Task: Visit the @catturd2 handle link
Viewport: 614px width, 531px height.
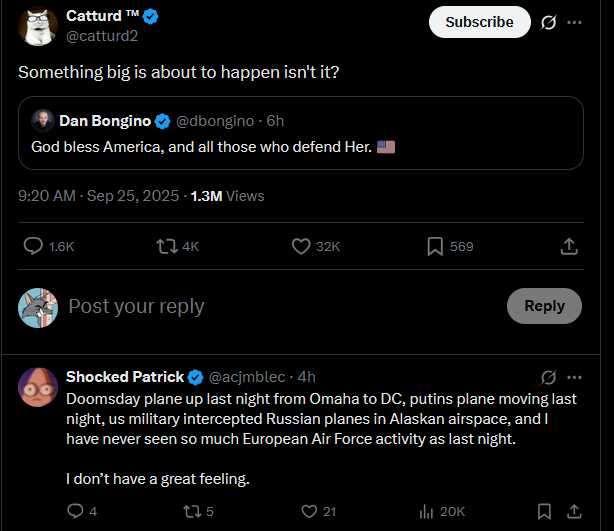Action: 101,37
